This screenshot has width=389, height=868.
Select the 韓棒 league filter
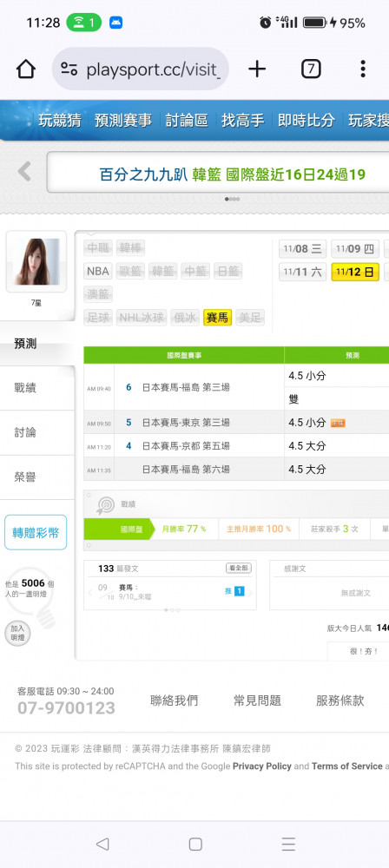pyautogui.click(x=131, y=248)
